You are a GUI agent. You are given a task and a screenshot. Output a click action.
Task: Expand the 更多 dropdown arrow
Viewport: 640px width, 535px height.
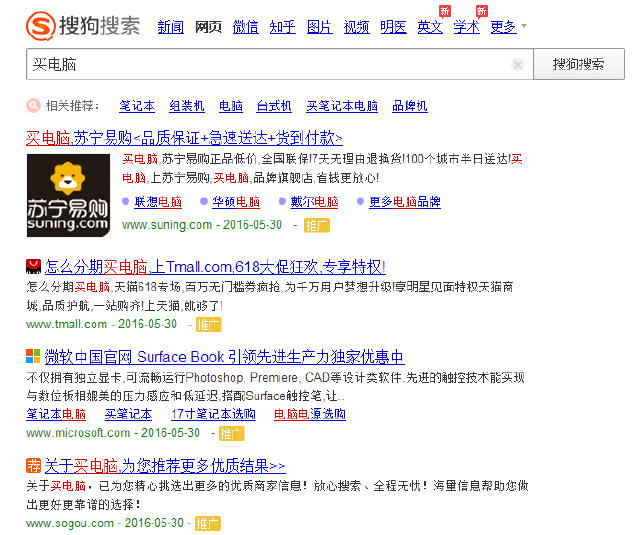(x=524, y=26)
